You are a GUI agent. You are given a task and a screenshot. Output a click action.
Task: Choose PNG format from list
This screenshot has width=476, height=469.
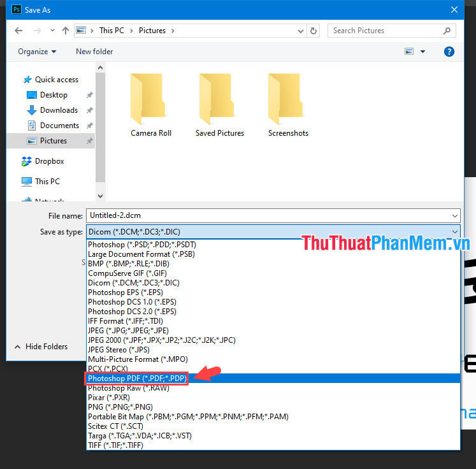(x=273, y=407)
